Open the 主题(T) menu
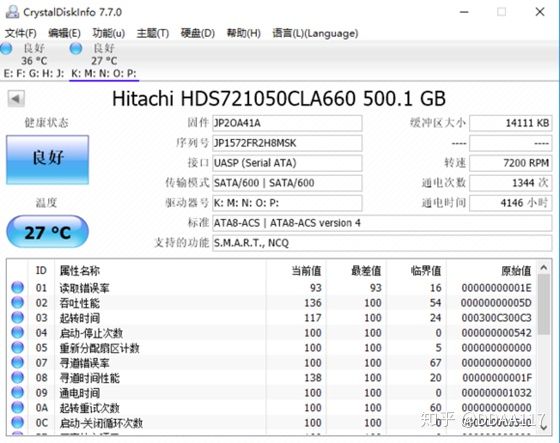 [x=152, y=33]
